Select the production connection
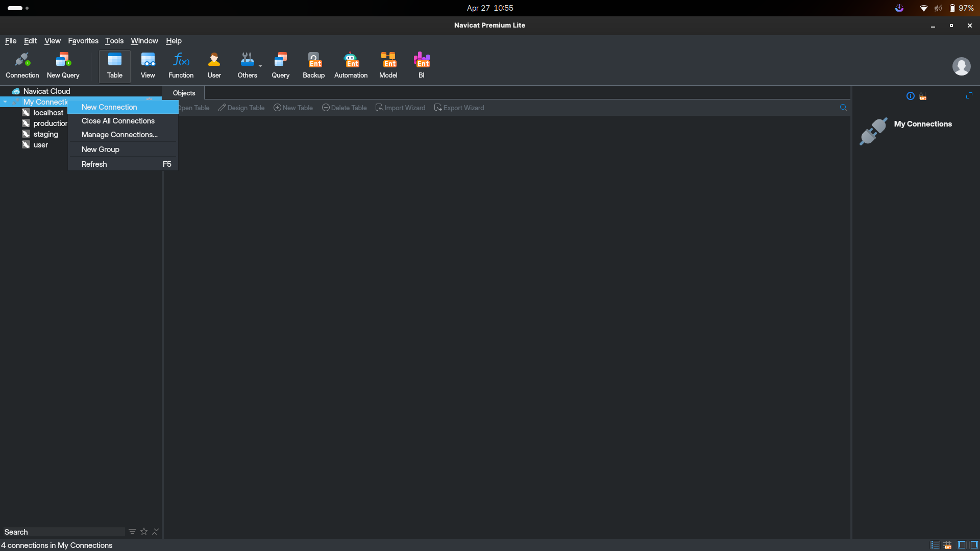The height and width of the screenshot is (551, 980). coord(44,123)
